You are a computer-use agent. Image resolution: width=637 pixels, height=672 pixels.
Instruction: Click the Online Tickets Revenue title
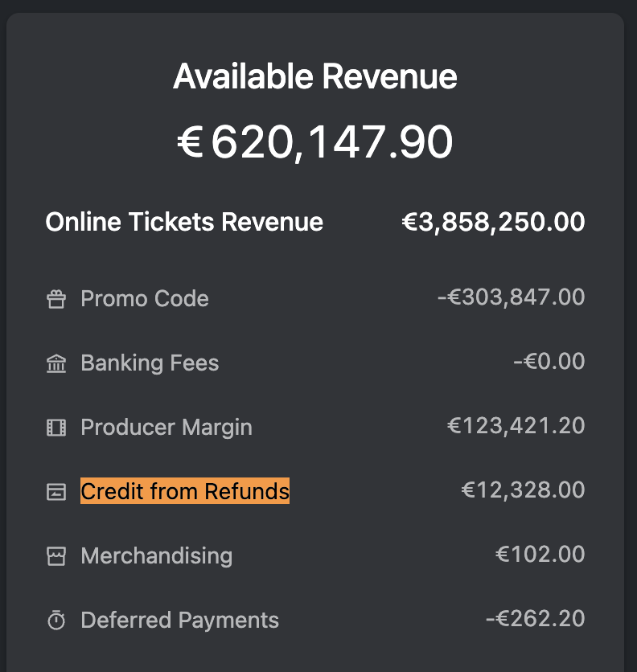click(184, 222)
